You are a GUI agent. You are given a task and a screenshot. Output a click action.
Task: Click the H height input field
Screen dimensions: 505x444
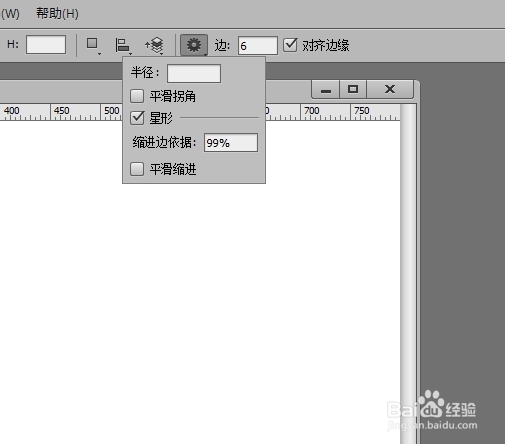(x=46, y=45)
